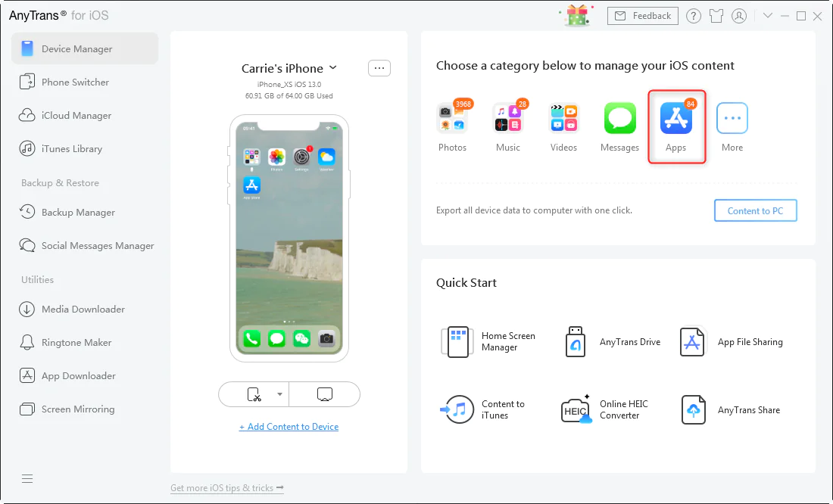The image size is (833, 504).
Task: Launch Home Screen Manager
Action: point(488,341)
